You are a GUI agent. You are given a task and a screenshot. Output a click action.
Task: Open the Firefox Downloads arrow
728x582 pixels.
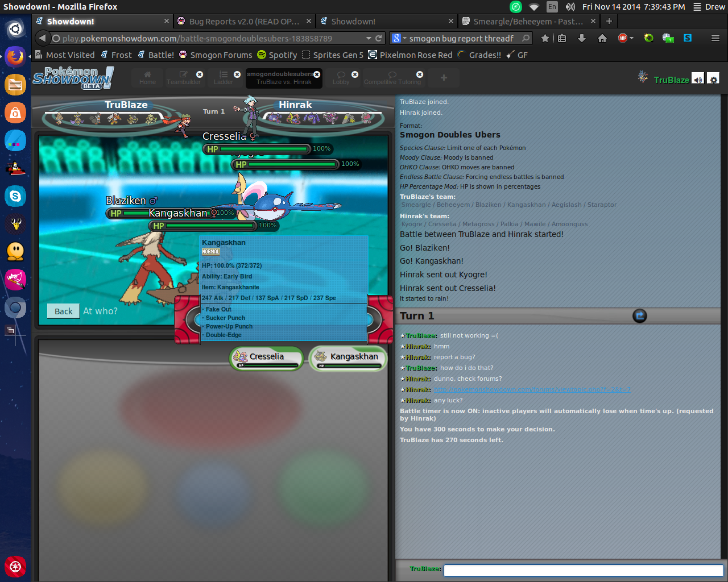pos(581,38)
